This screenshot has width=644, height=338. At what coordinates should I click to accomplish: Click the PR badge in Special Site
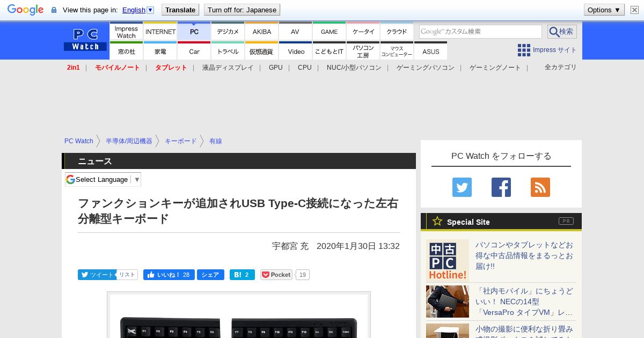pos(566,221)
